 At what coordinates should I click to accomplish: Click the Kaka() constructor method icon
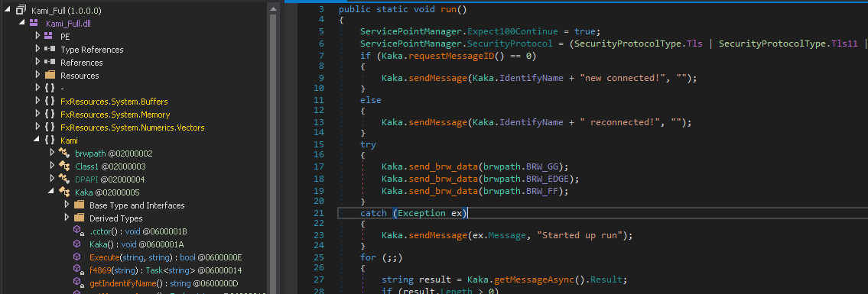tap(77, 244)
